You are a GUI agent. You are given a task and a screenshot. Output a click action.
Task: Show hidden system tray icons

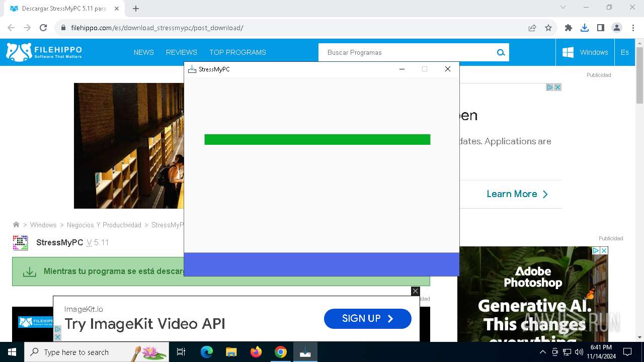click(x=543, y=352)
